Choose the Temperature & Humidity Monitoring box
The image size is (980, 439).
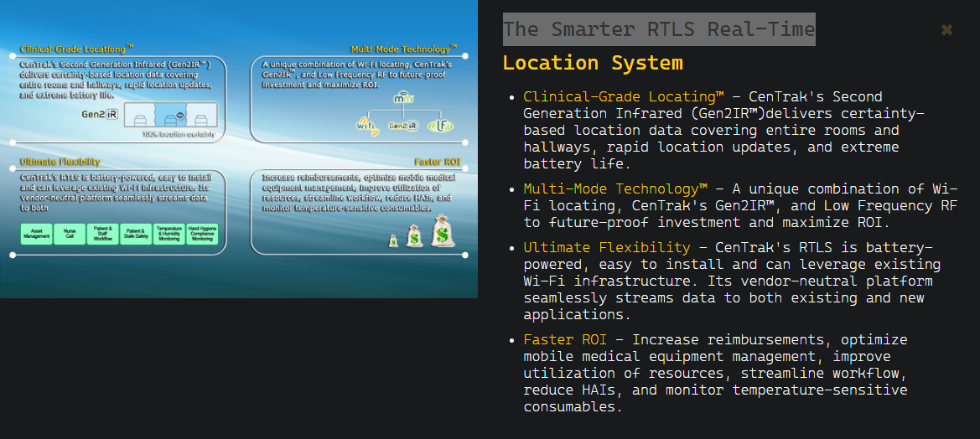click(x=169, y=235)
